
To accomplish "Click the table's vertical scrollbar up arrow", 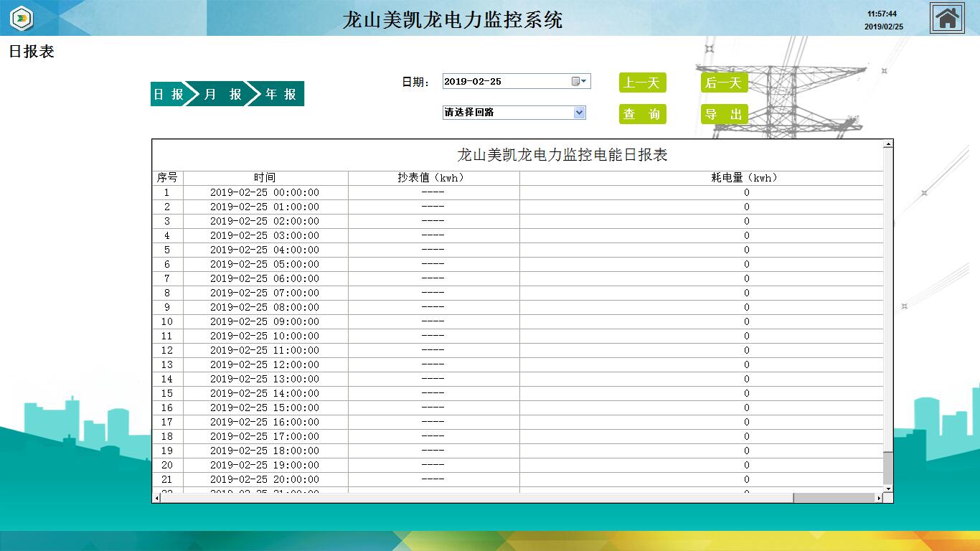I will pos(888,144).
